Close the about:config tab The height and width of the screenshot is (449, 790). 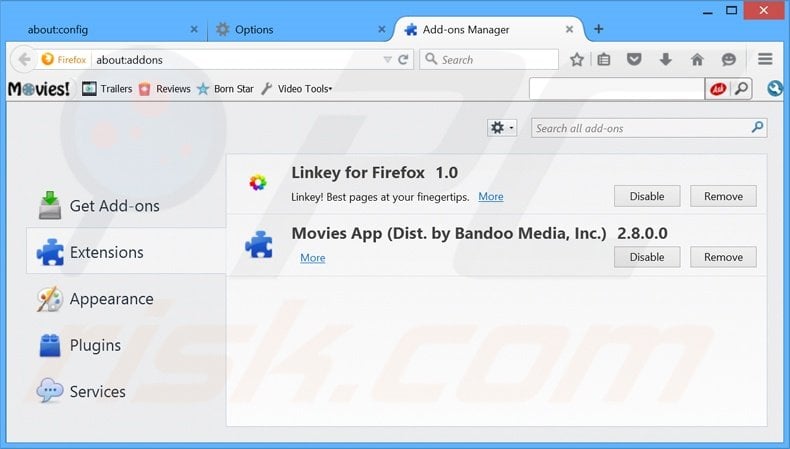(194, 30)
